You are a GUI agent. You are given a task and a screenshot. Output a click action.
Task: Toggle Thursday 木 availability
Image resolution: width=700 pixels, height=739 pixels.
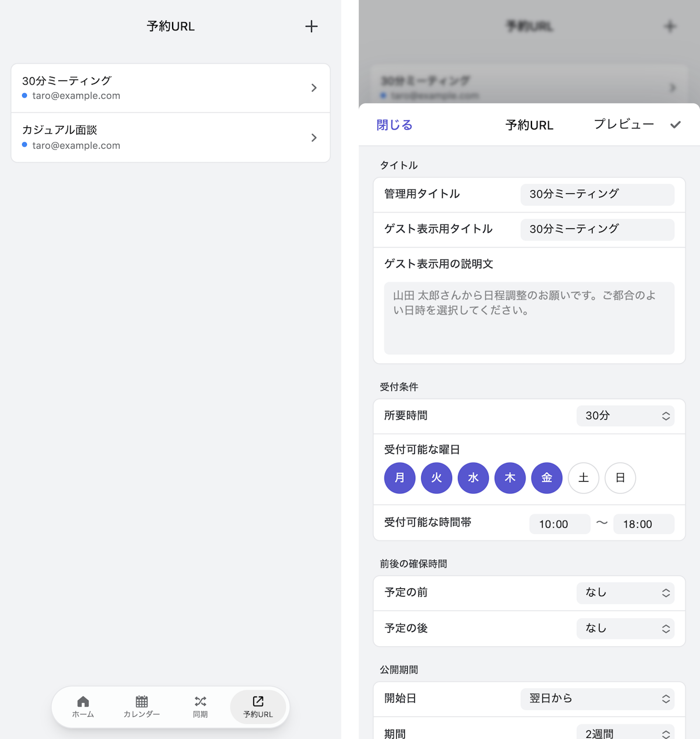(x=510, y=478)
